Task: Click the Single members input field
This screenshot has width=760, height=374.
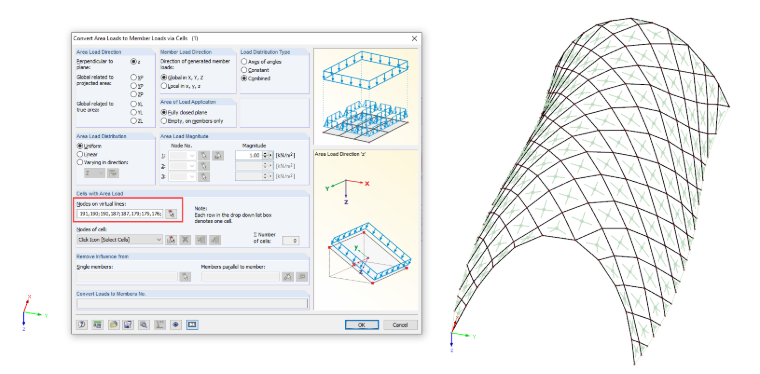Action: (127, 277)
